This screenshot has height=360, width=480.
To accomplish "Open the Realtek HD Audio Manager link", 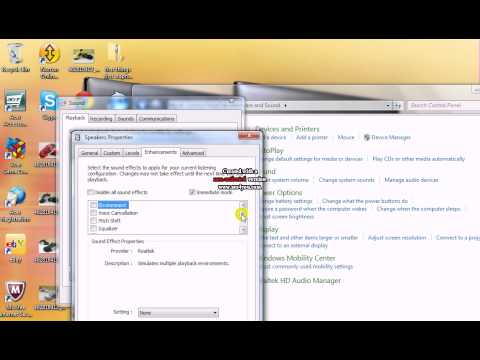I will pyautogui.click(x=301, y=281).
